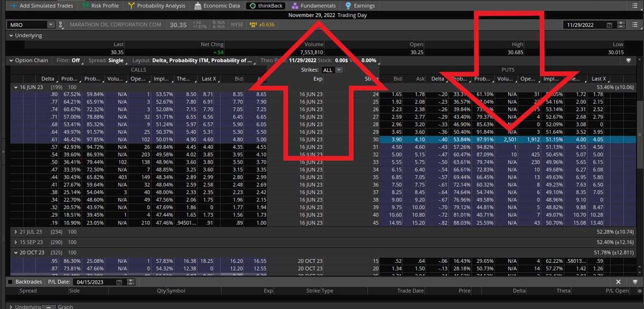The height and width of the screenshot is (309, 644).
Task: Click the put bid 3.90 at strike 30
Action: click(x=396, y=139)
